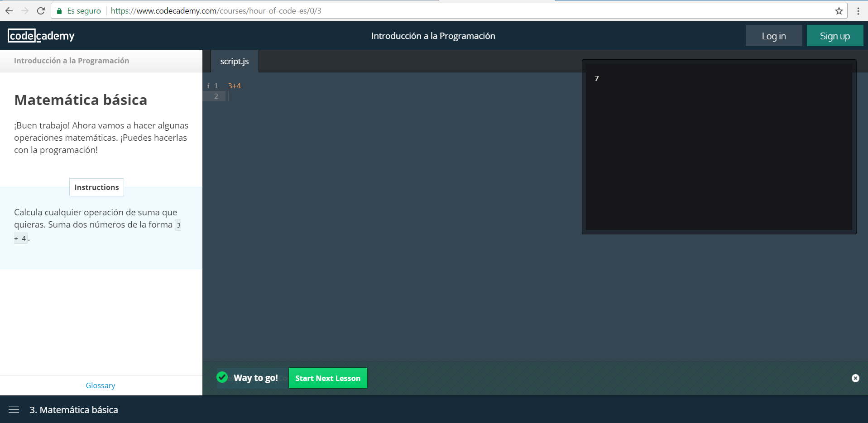Select the script.js tab
This screenshot has height=423, width=868.
click(235, 62)
